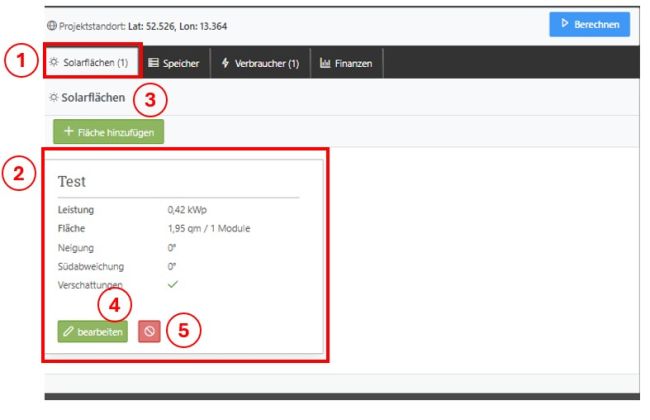Open the Verbraucher (1) tab

click(260, 63)
